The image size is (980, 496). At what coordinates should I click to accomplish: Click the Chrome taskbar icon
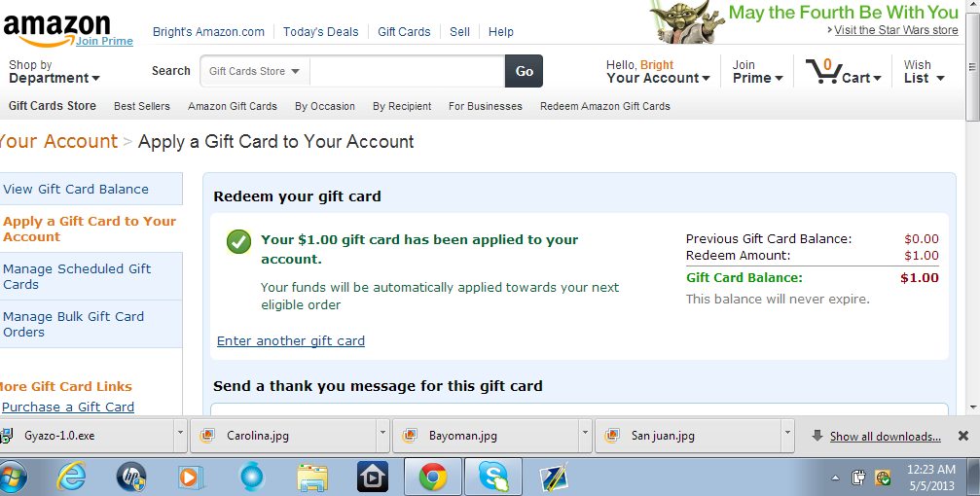click(432, 478)
